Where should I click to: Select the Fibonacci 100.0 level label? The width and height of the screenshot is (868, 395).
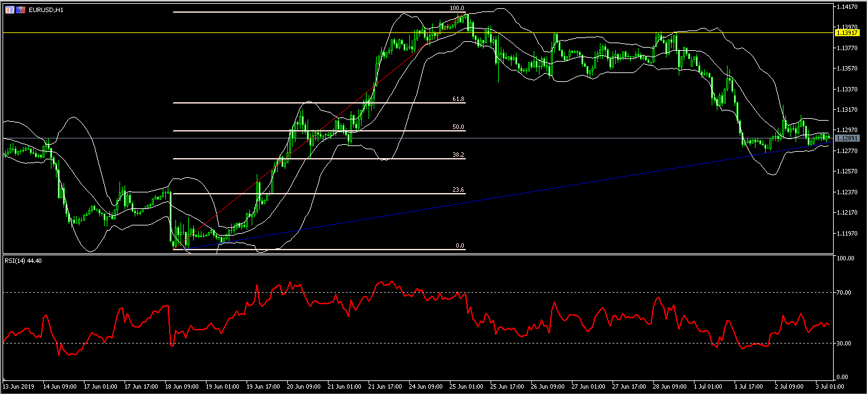pyautogui.click(x=457, y=8)
